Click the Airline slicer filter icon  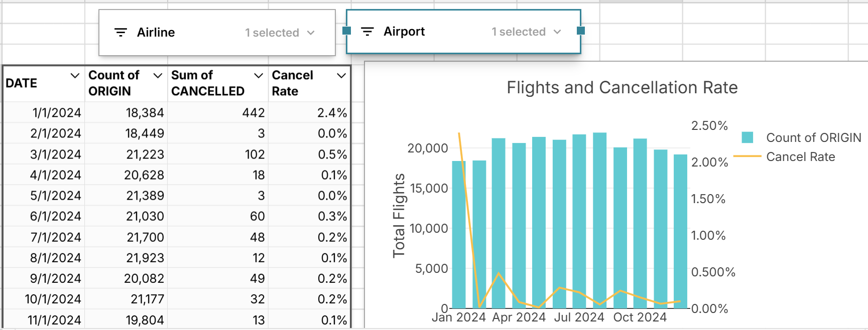(120, 33)
